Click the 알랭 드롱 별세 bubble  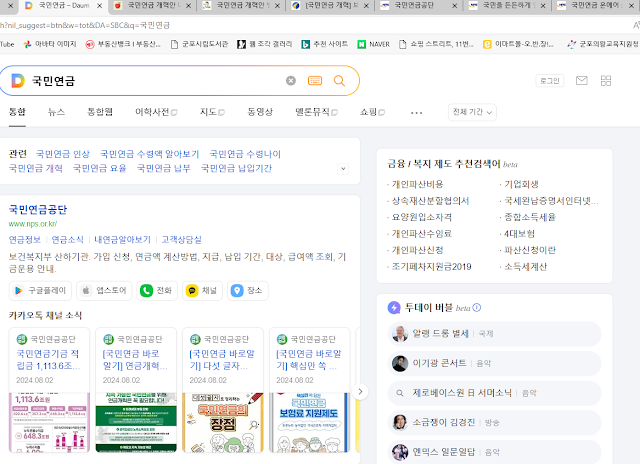494,334
